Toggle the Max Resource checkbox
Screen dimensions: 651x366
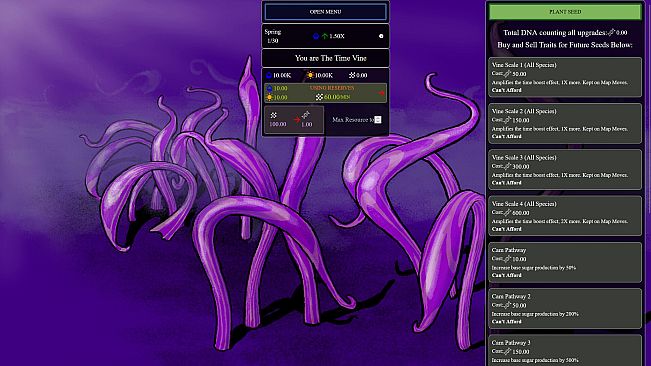(x=378, y=120)
